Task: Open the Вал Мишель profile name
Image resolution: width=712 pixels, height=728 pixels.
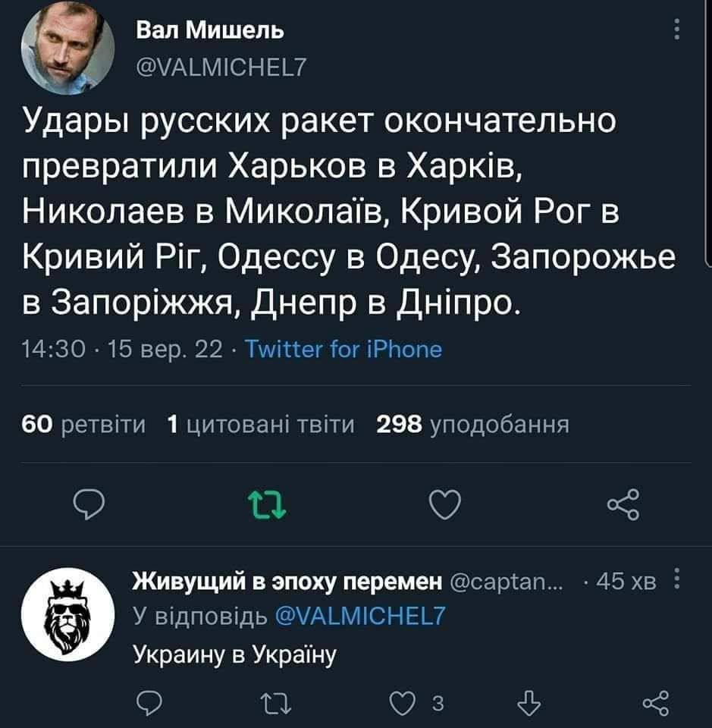Action: pyautogui.click(x=210, y=31)
